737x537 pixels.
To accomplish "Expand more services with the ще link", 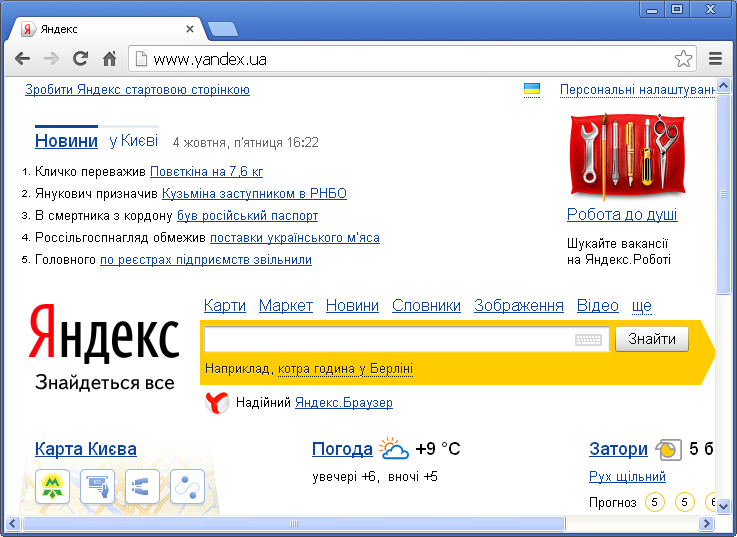I will [x=642, y=306].
